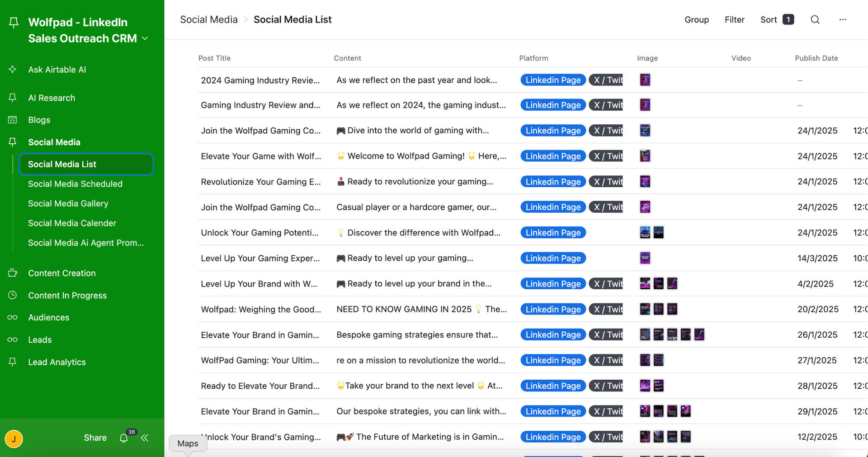Collapse sidebar with double chevron icon
Viewport: 868px width, 457px height.
tap(145, 438)
